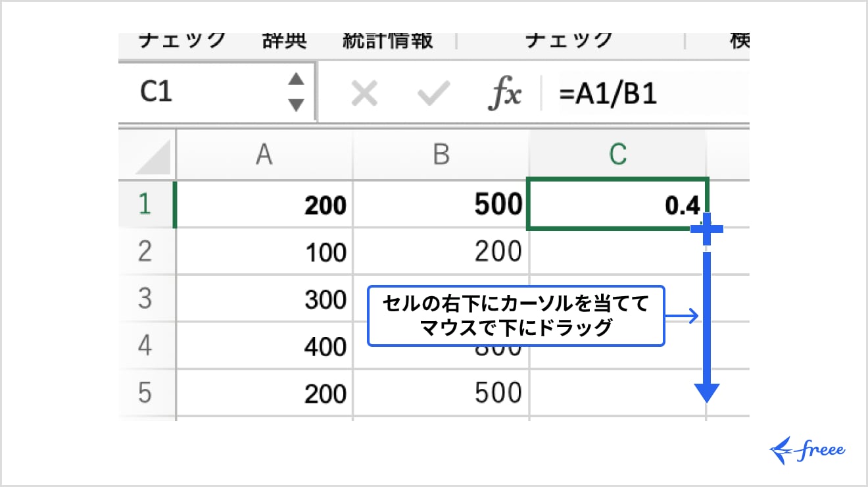Click the up arrow of the Name Box stepper
The height and width of the screenshot is (487, 868).
tap(295, 80)
